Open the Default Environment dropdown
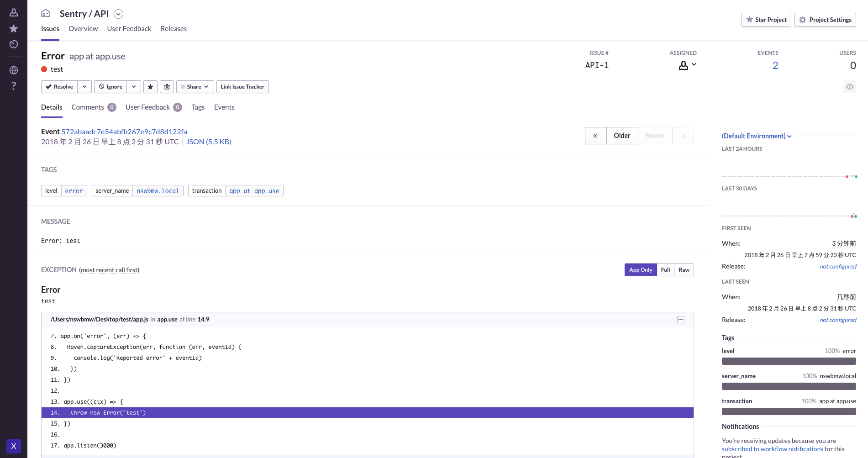 [x=756, y=136]
